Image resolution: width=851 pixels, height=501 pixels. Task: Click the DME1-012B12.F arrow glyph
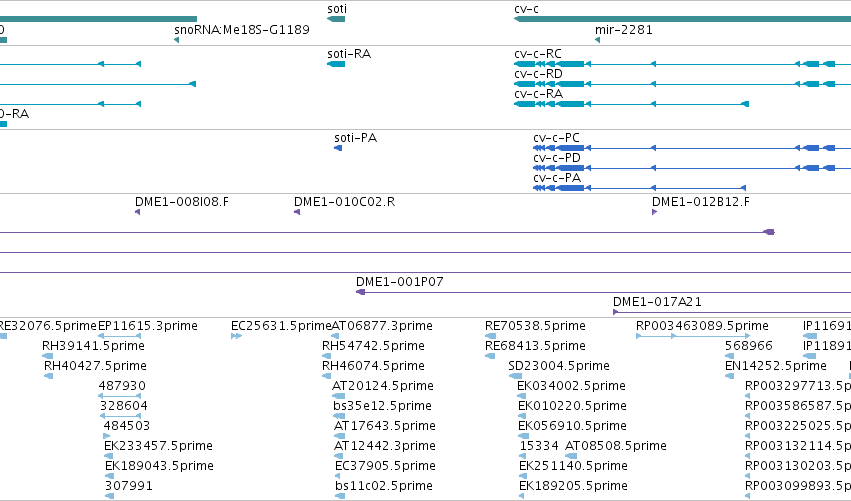tap(655, 212)
